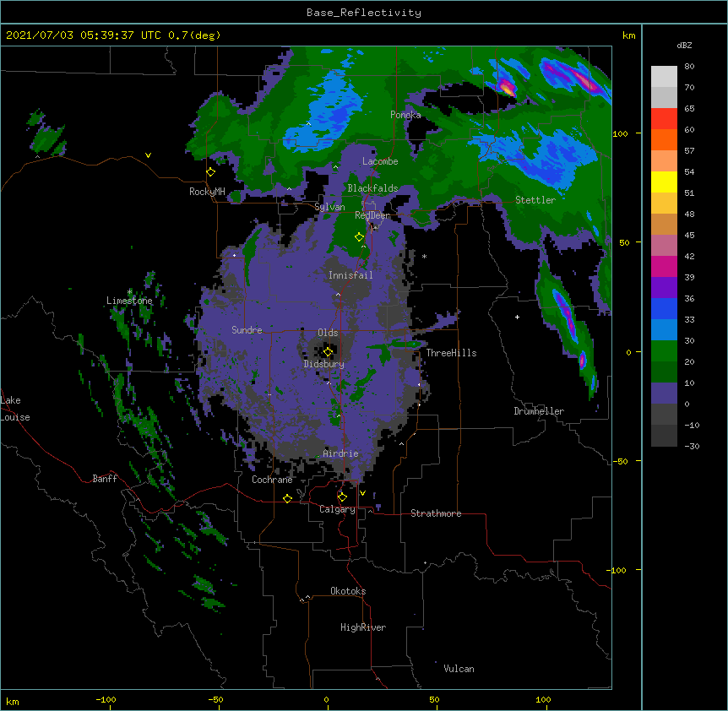Viewport: 728px width, 711px height.
Task: Click the yellow diamond marker above RockyMH
Action: pos(211,172)
